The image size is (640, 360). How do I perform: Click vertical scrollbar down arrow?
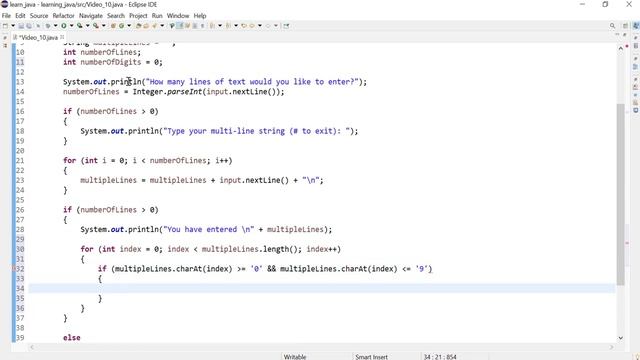click(x=620, y=338)
